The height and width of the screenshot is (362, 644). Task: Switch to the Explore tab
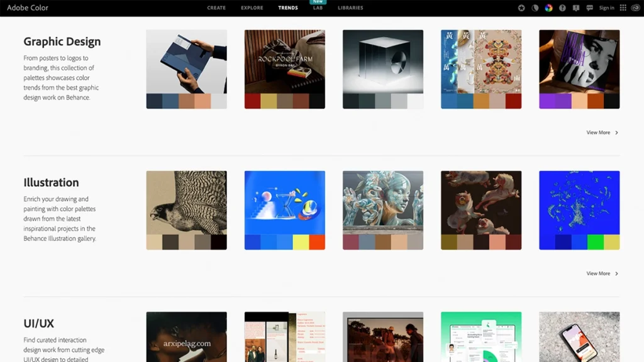pos(252,8)
